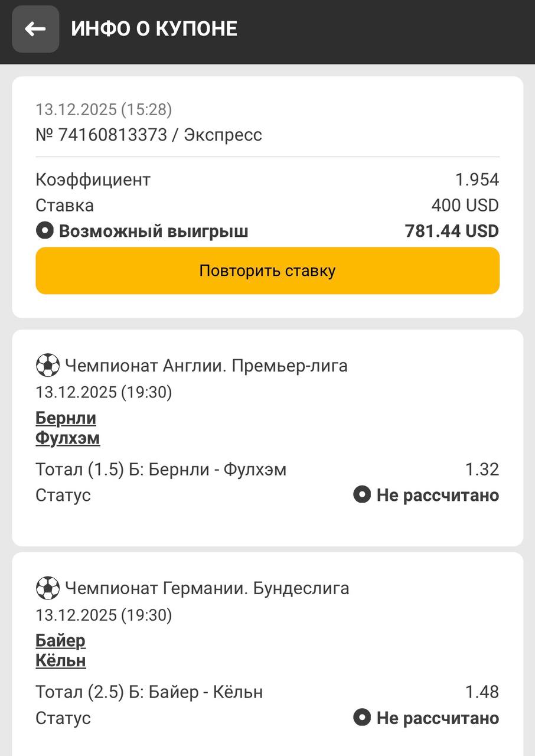535x756 pixels.
Task: Tap the back arrow button
Action: 35,29
